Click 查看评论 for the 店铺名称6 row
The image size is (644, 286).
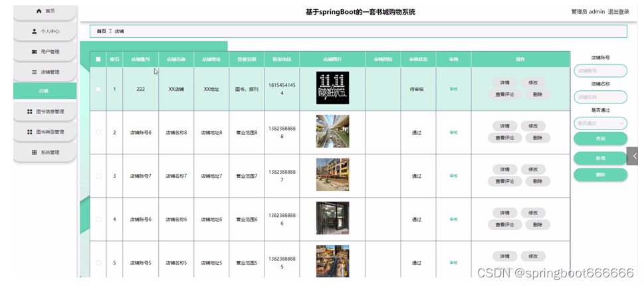505,225
